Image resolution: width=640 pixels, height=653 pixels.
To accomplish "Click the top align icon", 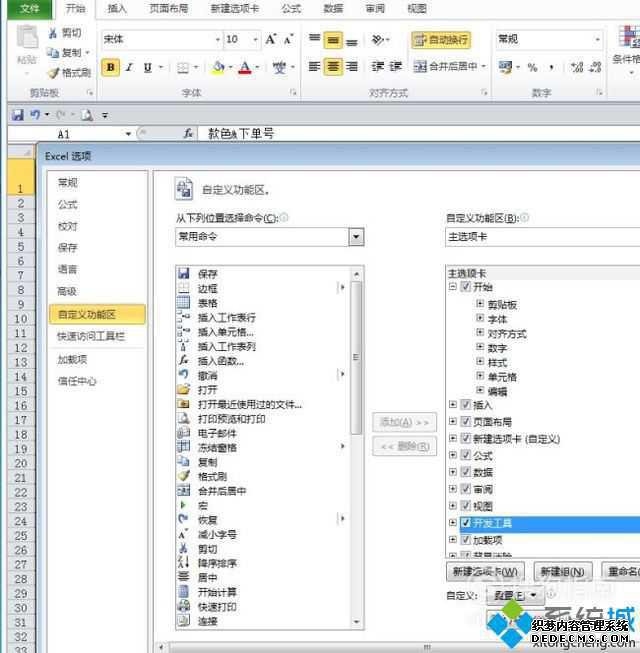I will (314, 39).
